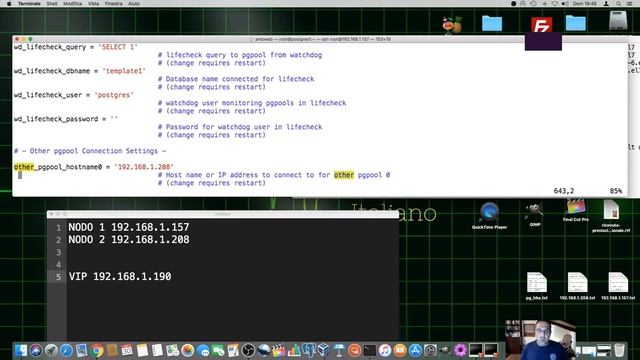Open the Trash in the Dock
Viewport: 640px width, 360px height.
point(619,350)
